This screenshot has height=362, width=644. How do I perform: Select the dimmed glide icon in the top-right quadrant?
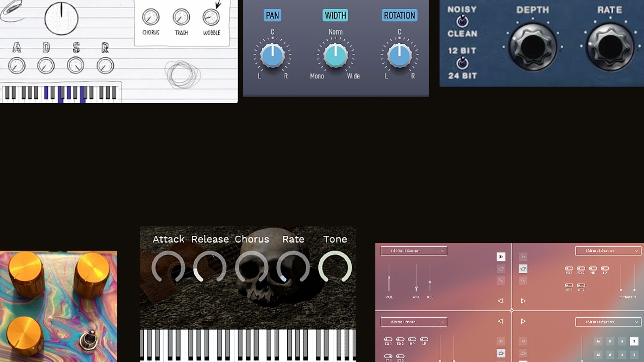523,256
